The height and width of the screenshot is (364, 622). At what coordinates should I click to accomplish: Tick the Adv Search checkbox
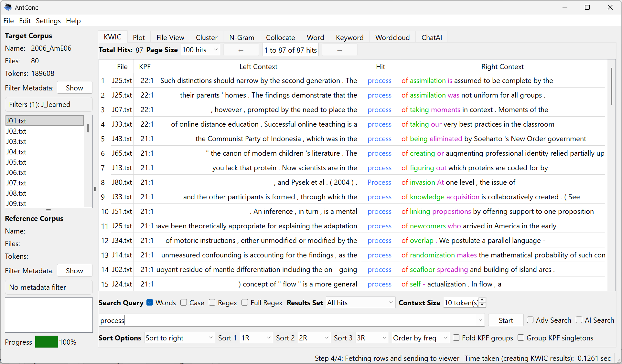pos(530,320)
